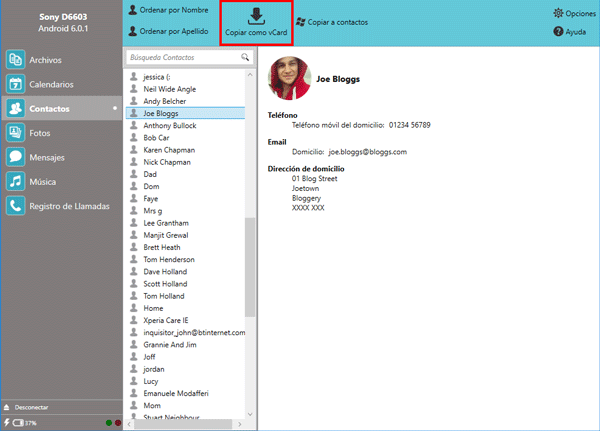Viewport: 600px width, 431px height.
Task: Click the download icon above Copiar como vCard
Action: 256,16
